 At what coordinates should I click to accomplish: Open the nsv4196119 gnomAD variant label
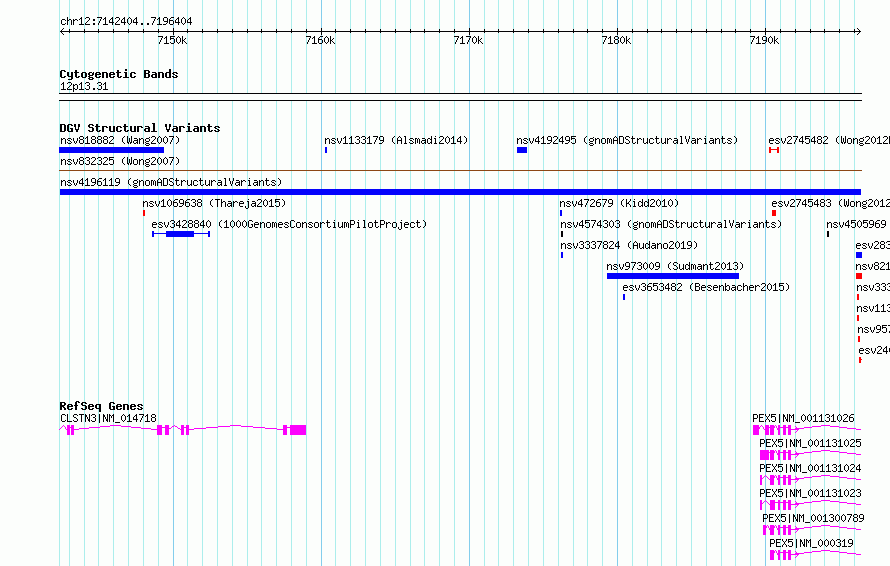pyautogui.click(x=171, y=182)
